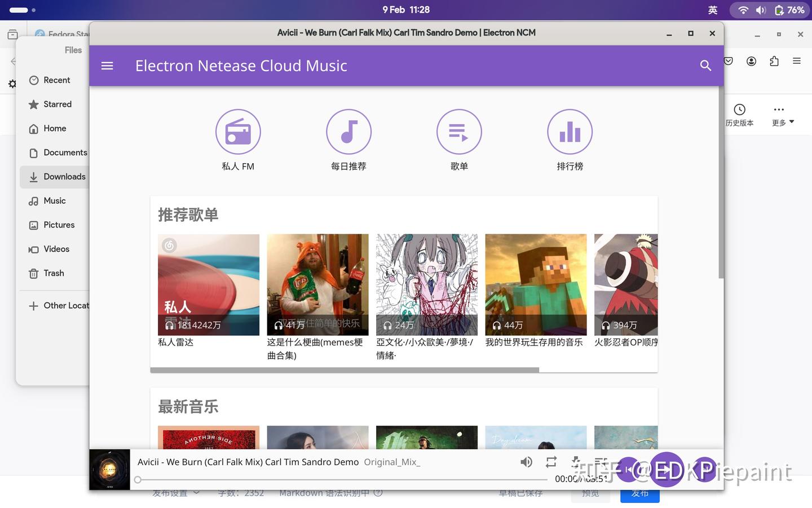Open the 亞文化 小众歐美 playlist cover
The height and width of the screenshot is (508, 812).
(427, 285)
